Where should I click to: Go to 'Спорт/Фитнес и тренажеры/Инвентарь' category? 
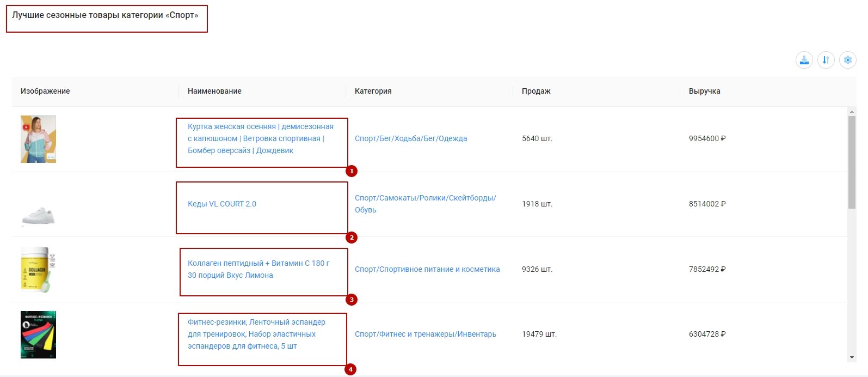click(425, 334)
